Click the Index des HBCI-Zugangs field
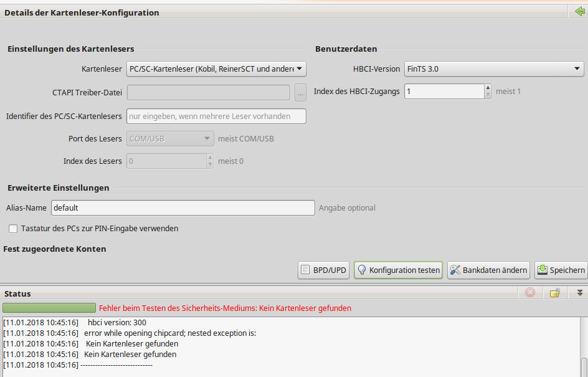 tap(443, 92)
